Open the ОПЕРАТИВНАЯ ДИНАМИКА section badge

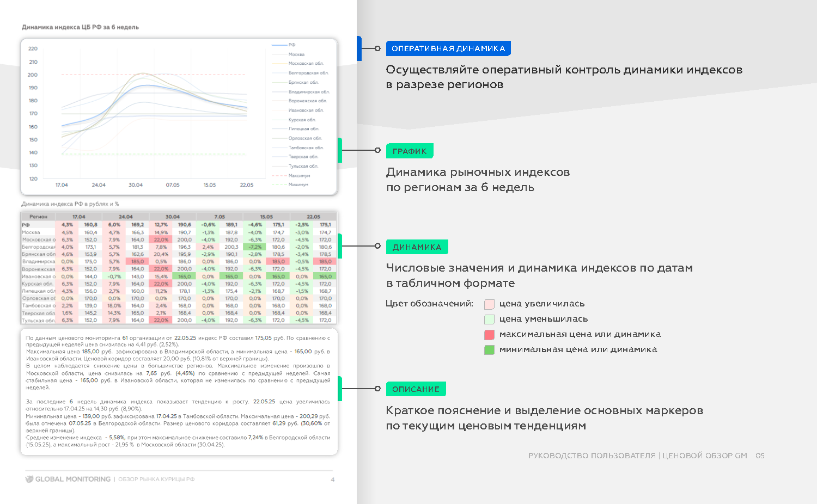click(448, 48)
